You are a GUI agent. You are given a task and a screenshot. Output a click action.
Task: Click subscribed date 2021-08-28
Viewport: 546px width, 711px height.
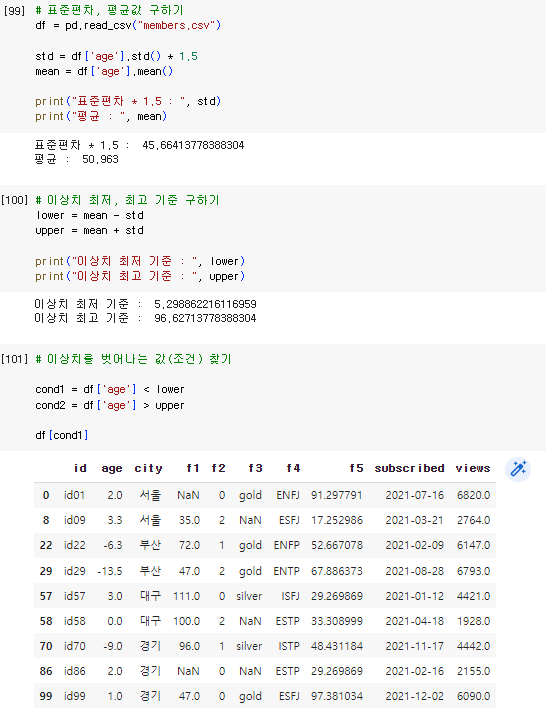point(414,571)
